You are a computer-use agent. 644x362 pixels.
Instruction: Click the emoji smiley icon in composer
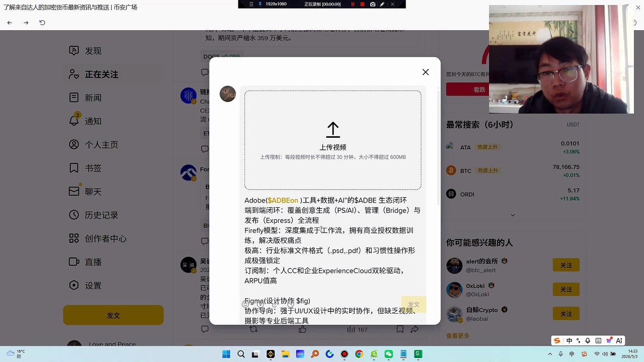tap(246, 304)
